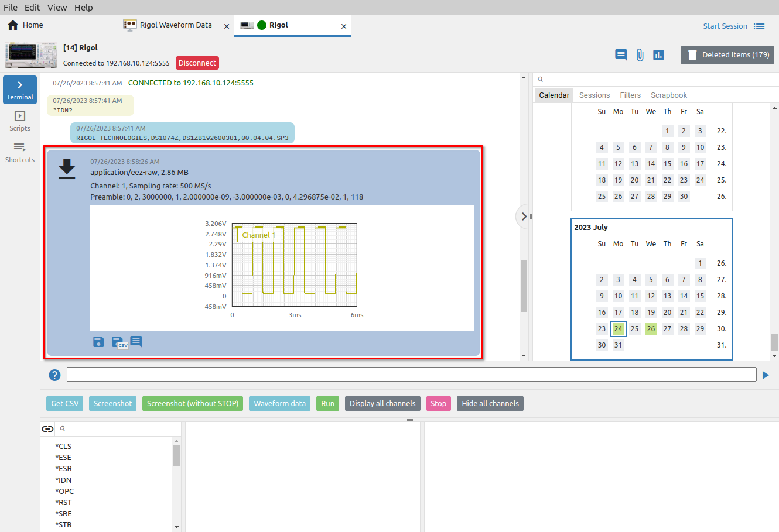779x532 pixels.
Task: Close the Rigol Waveform Data tab
Action: point(227,26)
